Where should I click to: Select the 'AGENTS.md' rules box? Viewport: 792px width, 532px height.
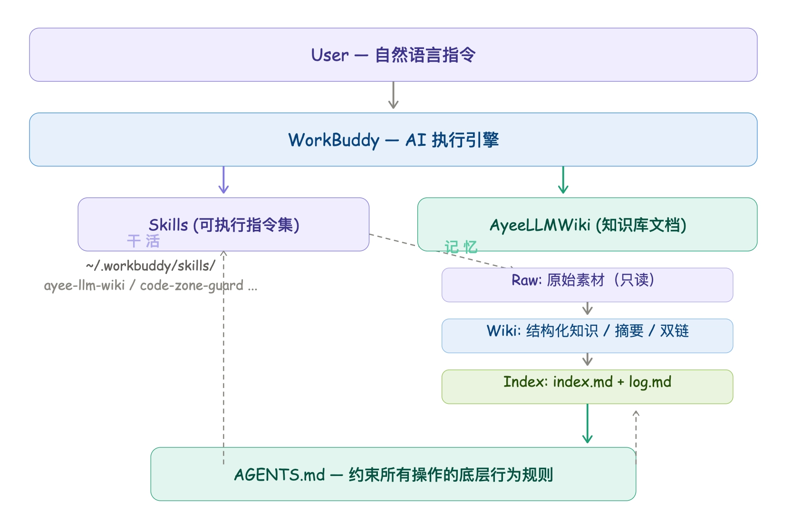click(393, 474)
